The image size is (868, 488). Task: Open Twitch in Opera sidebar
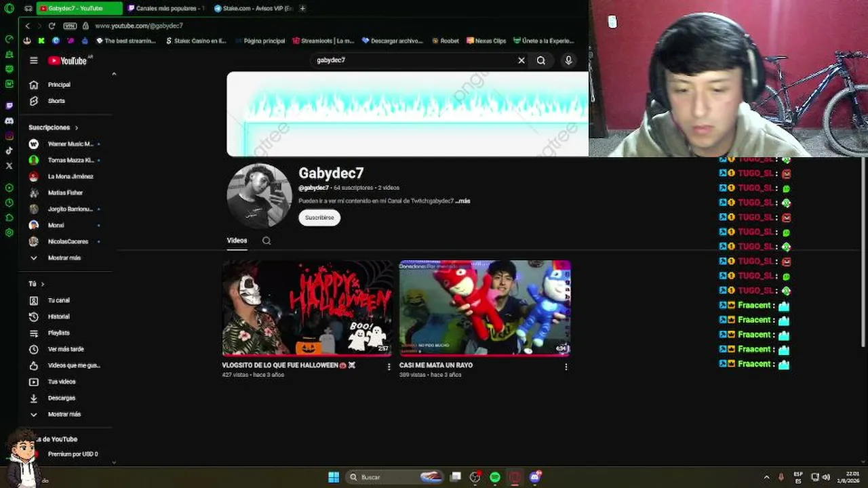coord(9,106)
